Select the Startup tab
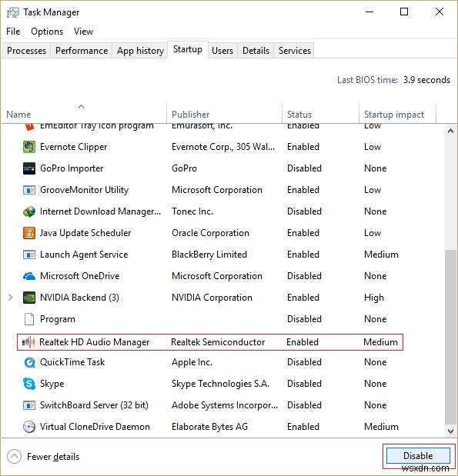The width and height of the screenshot is (458, 476). tap(188, 49)
